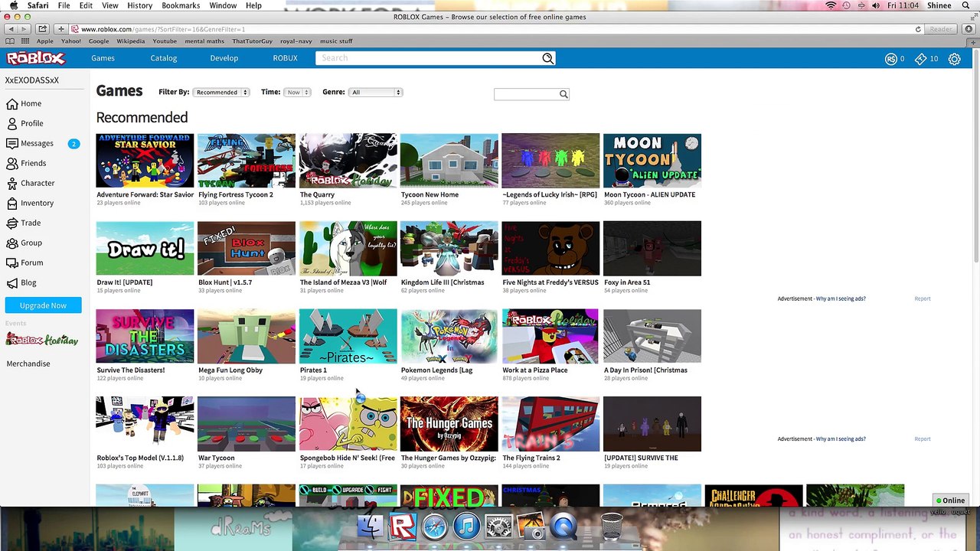Open the Window menu
This screenshot has width=980, height=551.
click(x=223, y=5)
